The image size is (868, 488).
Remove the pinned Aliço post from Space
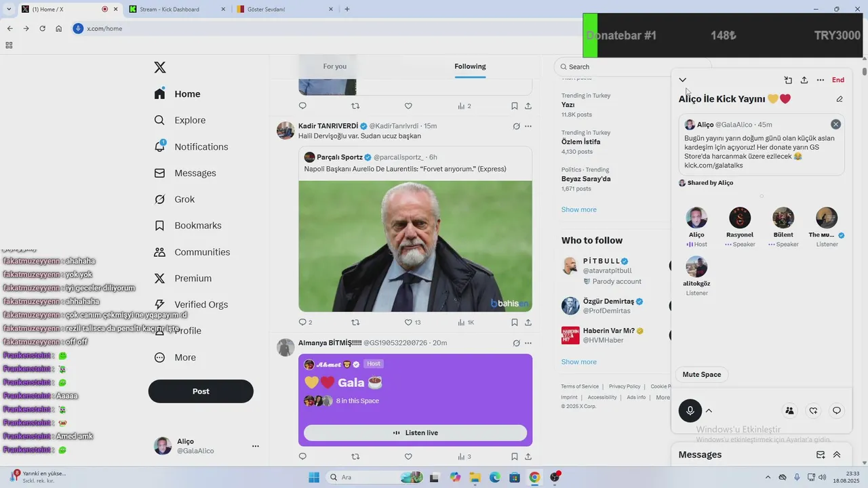click(835, 124)
